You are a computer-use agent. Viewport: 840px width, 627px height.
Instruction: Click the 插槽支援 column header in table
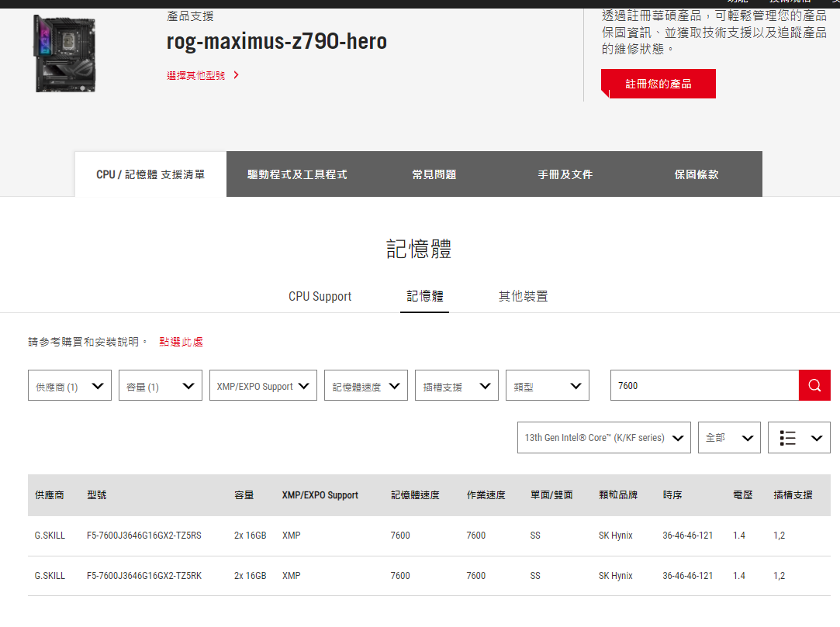[x=793, y=494]
